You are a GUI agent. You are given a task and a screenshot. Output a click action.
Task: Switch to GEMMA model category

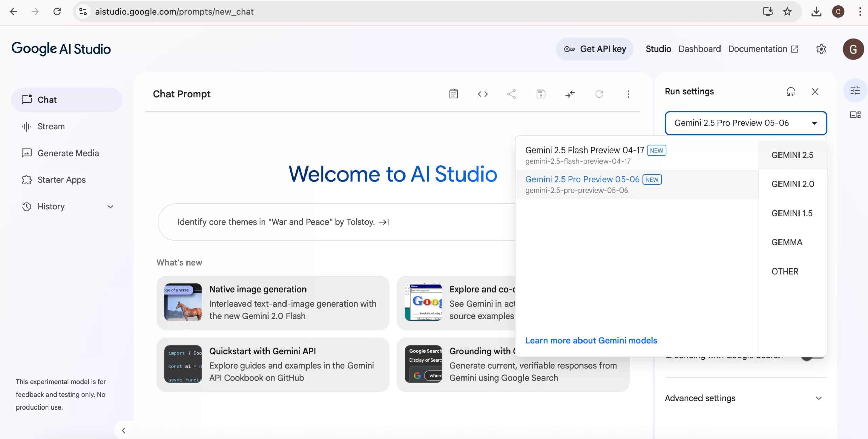click(793, 242)
